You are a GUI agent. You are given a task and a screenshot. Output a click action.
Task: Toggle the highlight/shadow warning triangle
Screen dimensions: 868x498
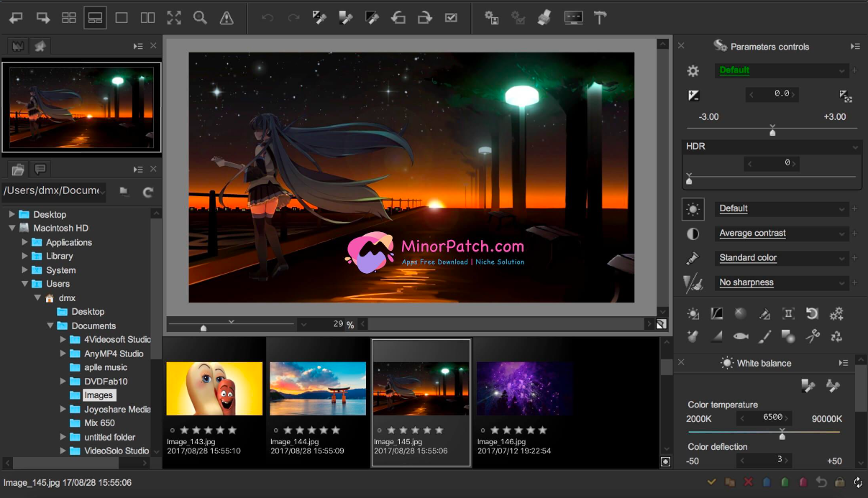point(227,18)
